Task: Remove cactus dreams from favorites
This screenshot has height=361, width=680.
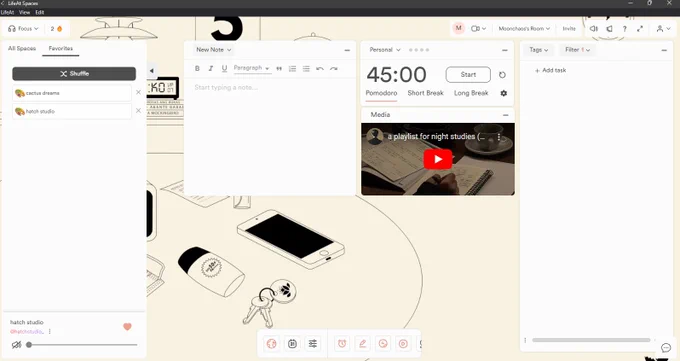Action: coord(138,92)
